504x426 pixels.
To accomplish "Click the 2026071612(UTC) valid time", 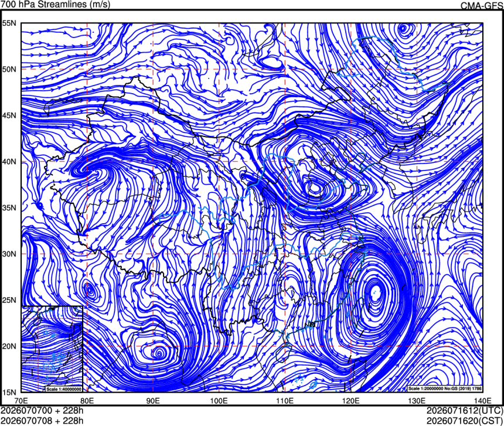I will click(465, 411).
